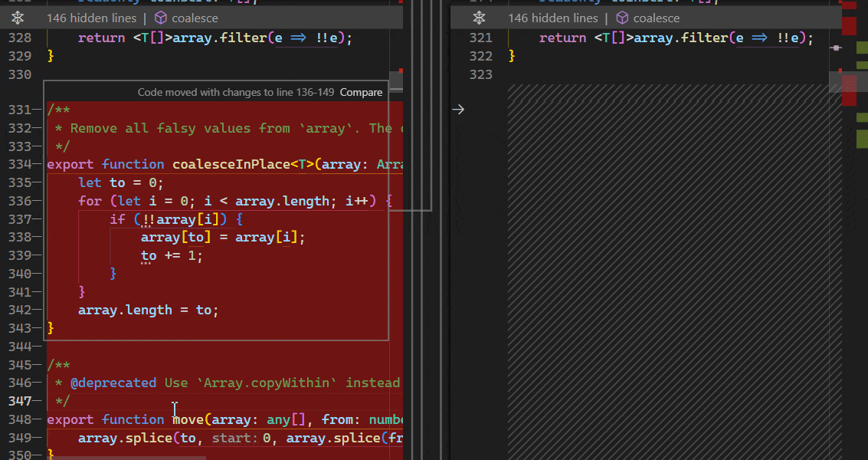Click the revert-change arrow near the right scrollbar
This screenshot has height=460, width=868.
837,48
